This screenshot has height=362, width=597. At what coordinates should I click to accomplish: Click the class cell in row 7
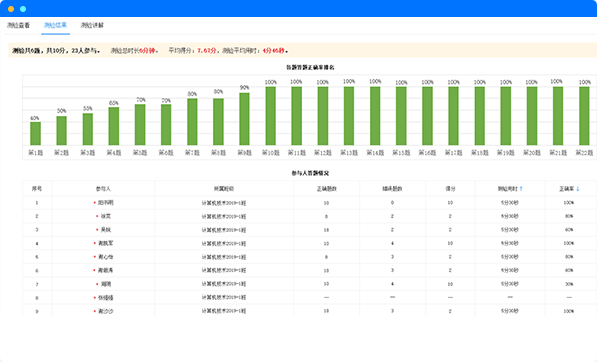[224, 284]
